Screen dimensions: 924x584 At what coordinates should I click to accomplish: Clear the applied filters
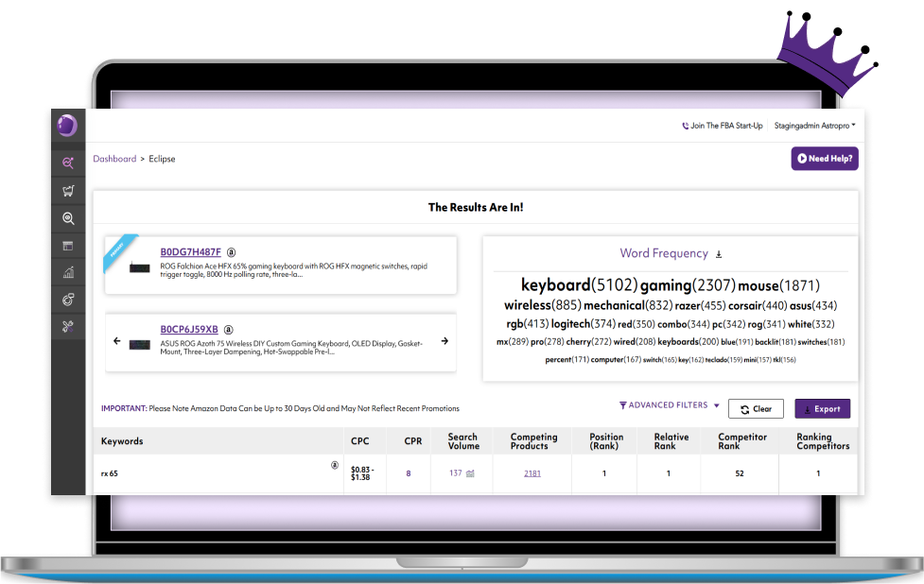[x=756, y=409]
